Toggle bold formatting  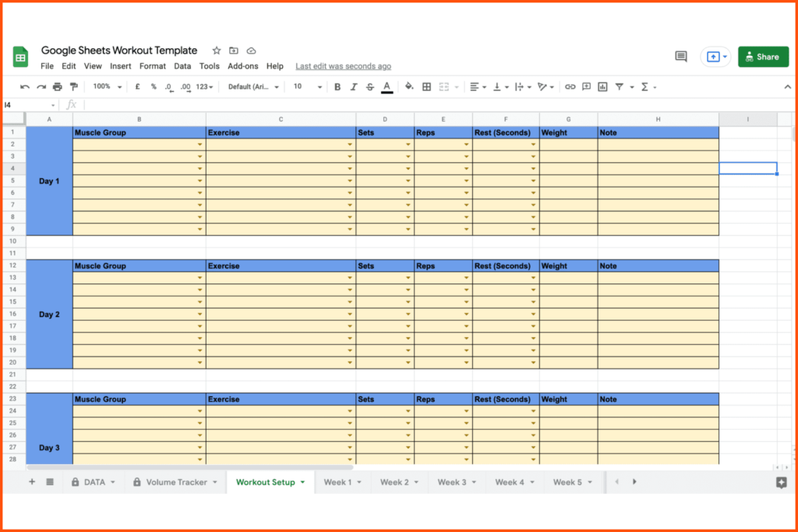[x=337, y=86]
